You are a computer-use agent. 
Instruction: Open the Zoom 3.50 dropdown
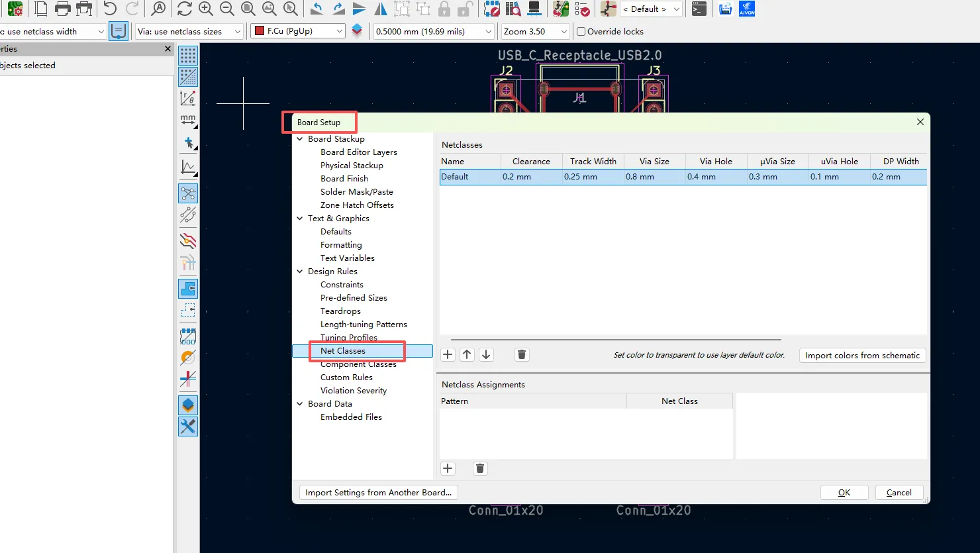coord(536,31)
